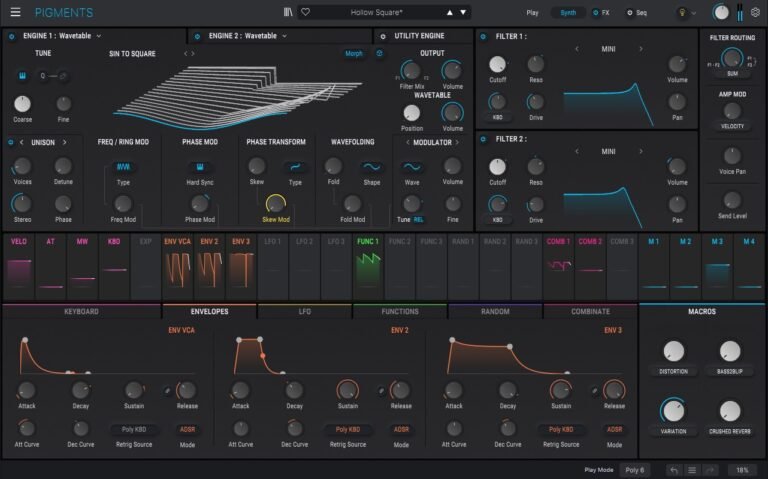768x479 pixels.
Task: Click the Master volume knob
Action: (721, 13)
